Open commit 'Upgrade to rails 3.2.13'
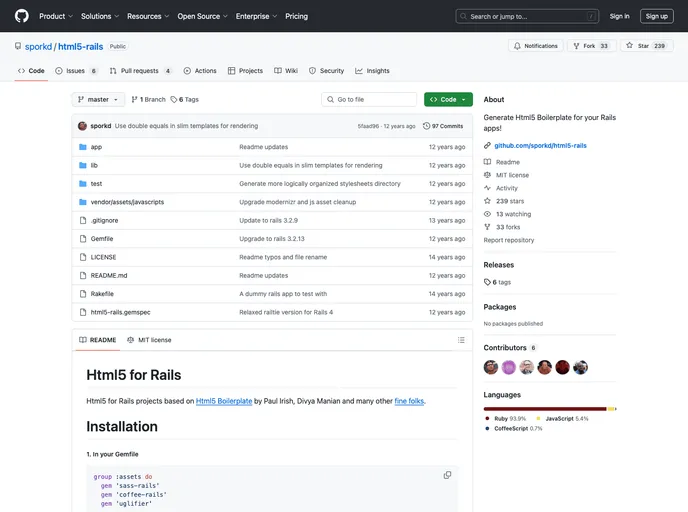Viewport: 688px width, 512px height. coord(272,239)
